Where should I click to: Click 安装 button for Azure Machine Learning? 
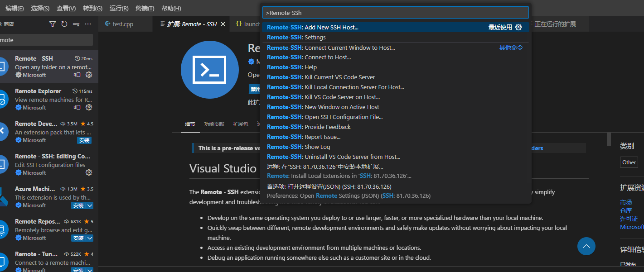click(78, 205)
